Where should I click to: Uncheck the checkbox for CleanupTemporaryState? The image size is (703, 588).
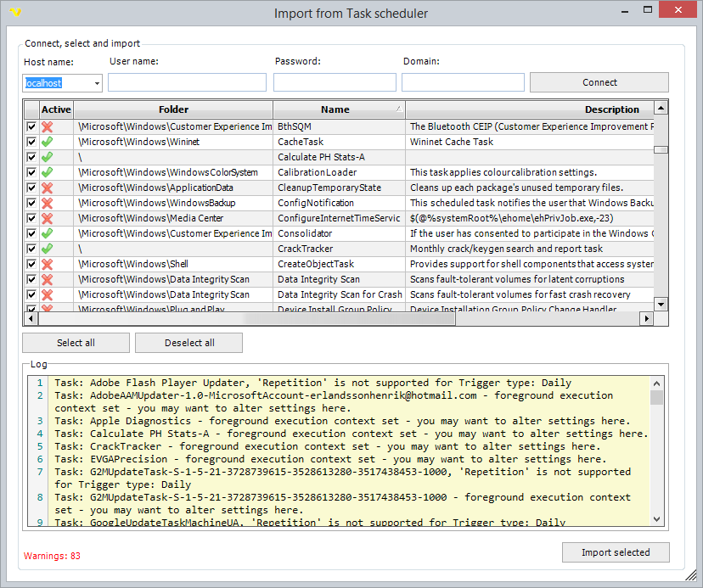click(31, 188)
